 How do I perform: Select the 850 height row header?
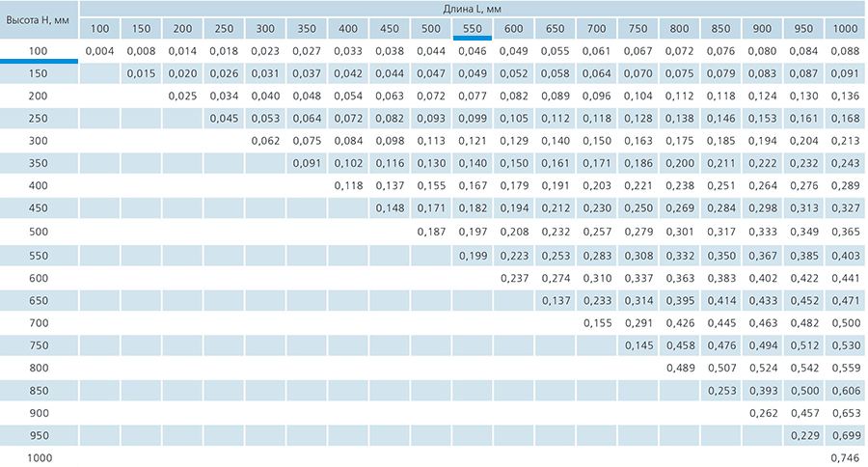(39, 391)
